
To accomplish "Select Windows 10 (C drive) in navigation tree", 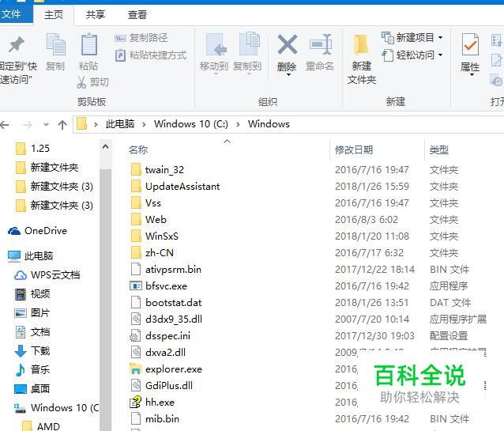I will point(57,408).
